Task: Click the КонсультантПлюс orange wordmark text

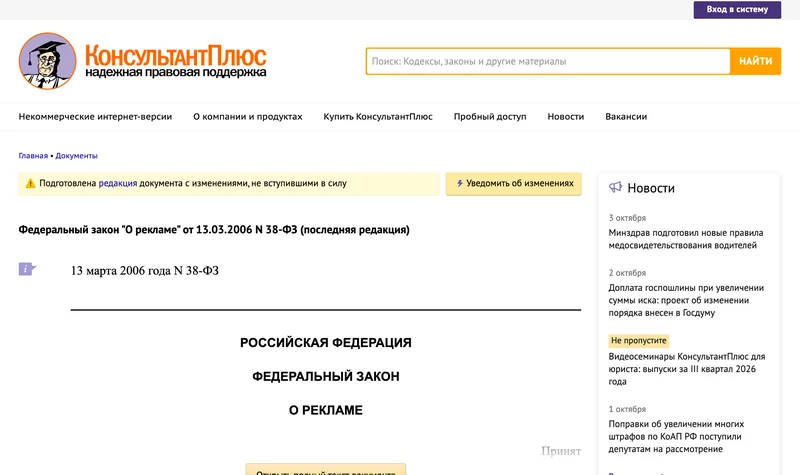Action: click(x=175, y=55)
